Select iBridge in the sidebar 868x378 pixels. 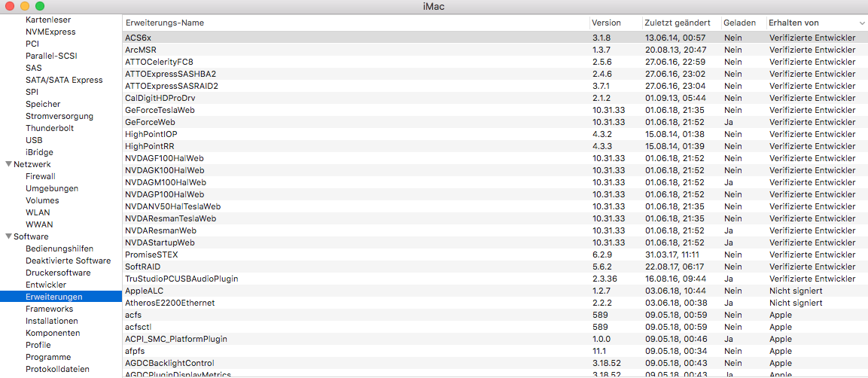click(x=39, y=152)
